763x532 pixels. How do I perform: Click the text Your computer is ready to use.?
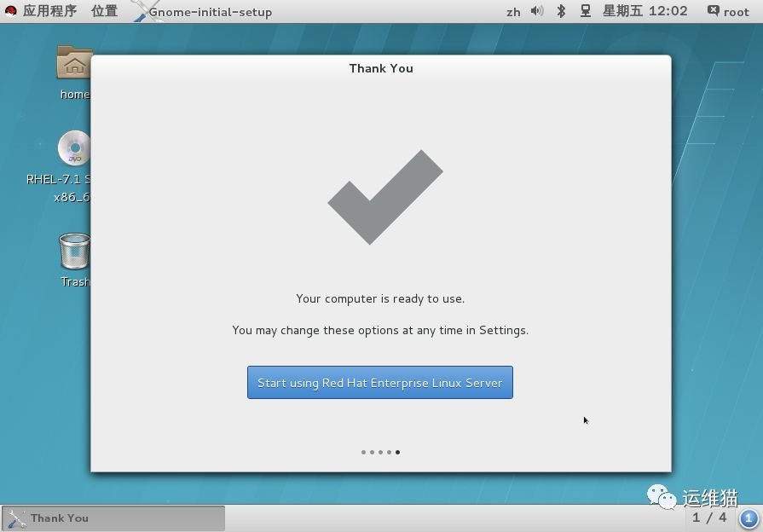380,299
